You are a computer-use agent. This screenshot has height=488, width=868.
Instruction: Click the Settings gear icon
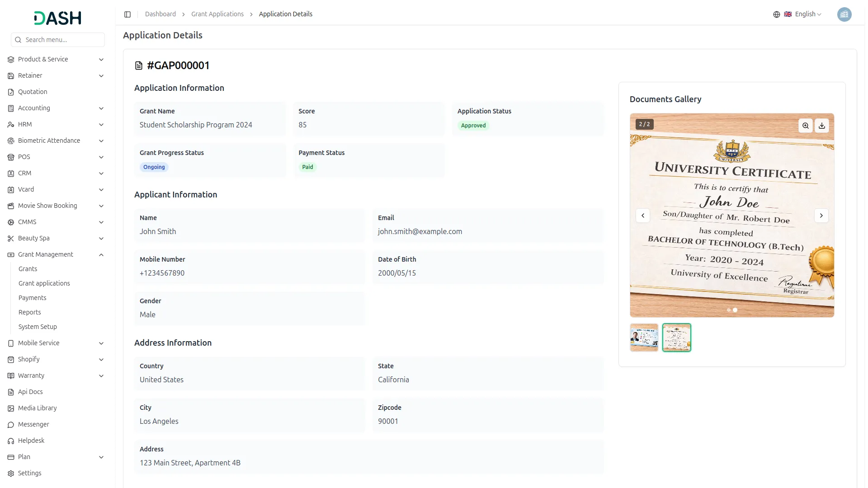tap(11, 474)
